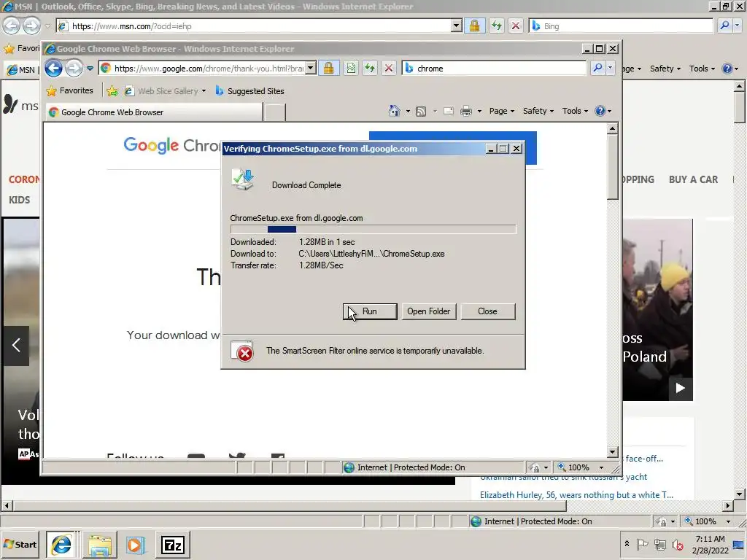
Task: Show hidden tray icons arrow
Action: 627,544
